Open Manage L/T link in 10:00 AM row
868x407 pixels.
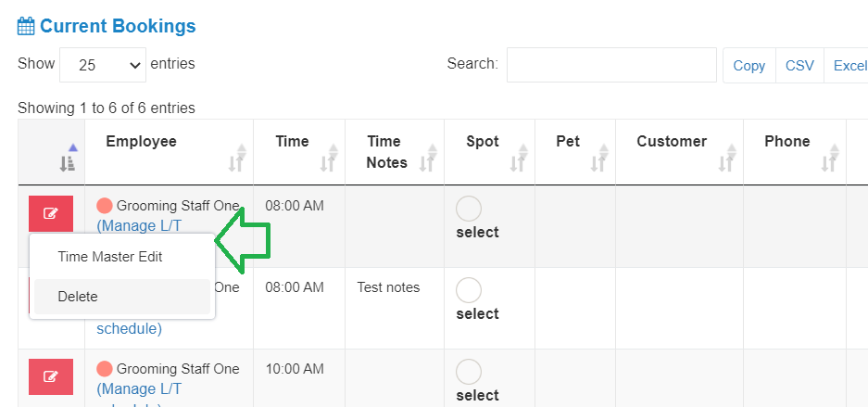point(139,389)
